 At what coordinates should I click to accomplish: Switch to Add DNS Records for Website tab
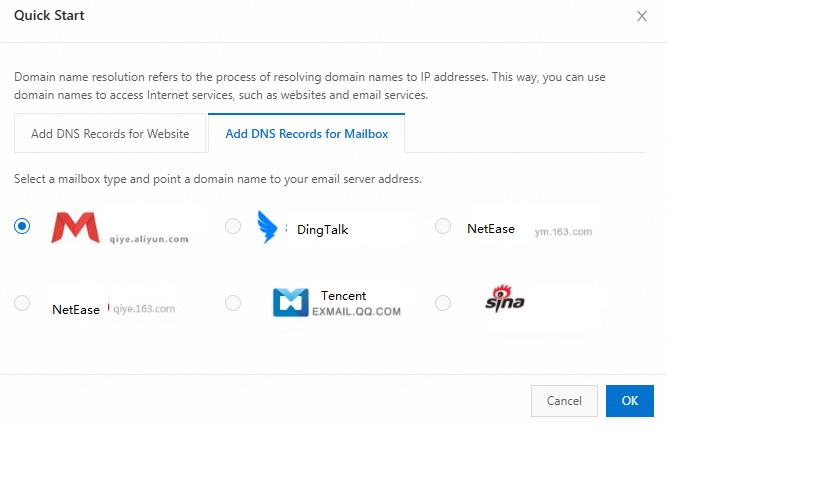pyautogui.click(x=110, y=134)
